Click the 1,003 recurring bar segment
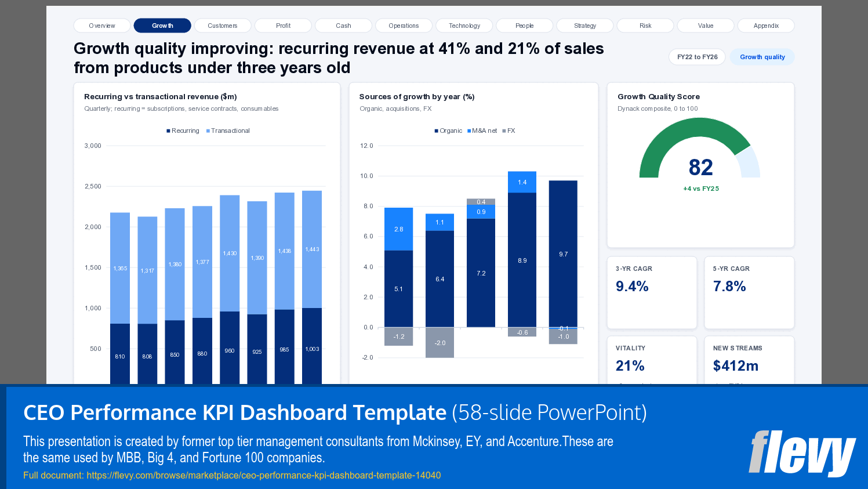The height and width of the screenshot is (489, 868). pos(312,346)
